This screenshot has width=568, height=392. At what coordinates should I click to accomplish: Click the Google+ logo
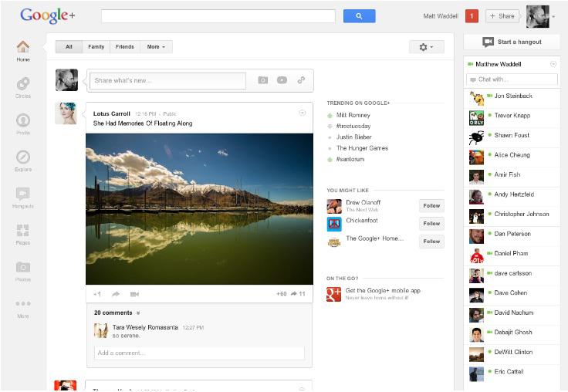click(x=47, y=15)
